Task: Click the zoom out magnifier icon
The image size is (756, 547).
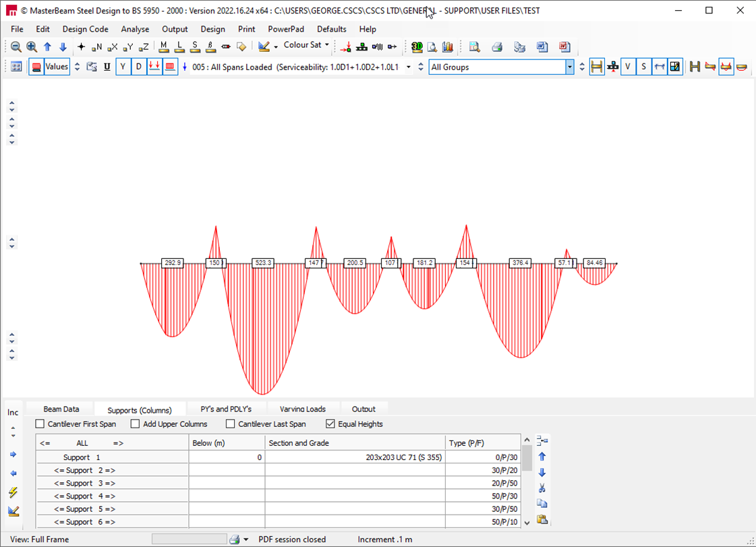Action: click(x=16, y=47)
